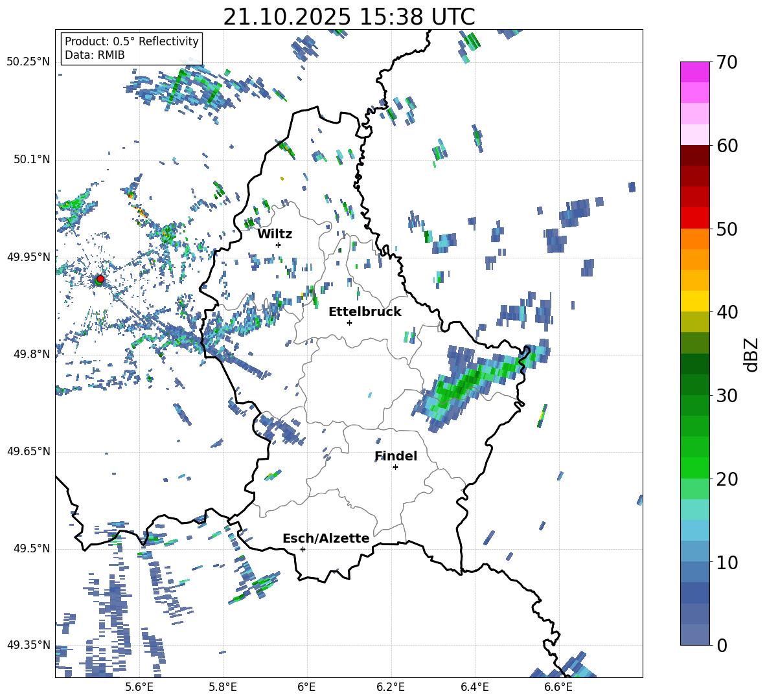
Task: Click the Ettelbruck city label
Action: click(x=365, y=312)
